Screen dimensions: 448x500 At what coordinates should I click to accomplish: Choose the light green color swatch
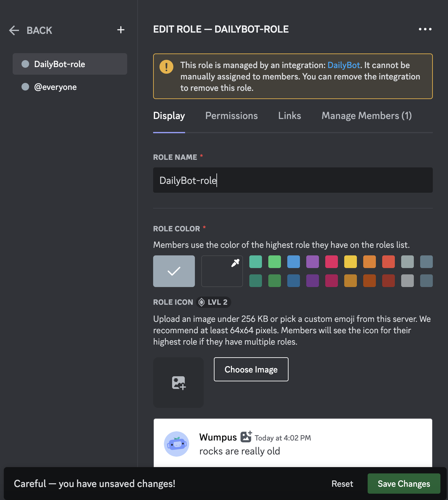pos(275,262)
